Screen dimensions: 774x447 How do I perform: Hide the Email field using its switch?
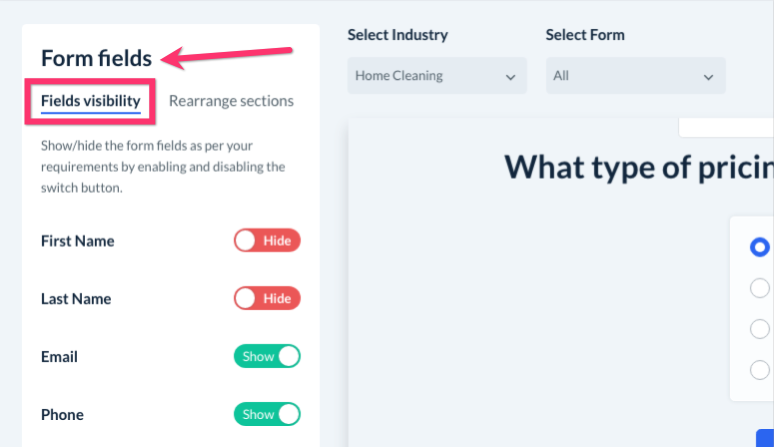(267, 357)
